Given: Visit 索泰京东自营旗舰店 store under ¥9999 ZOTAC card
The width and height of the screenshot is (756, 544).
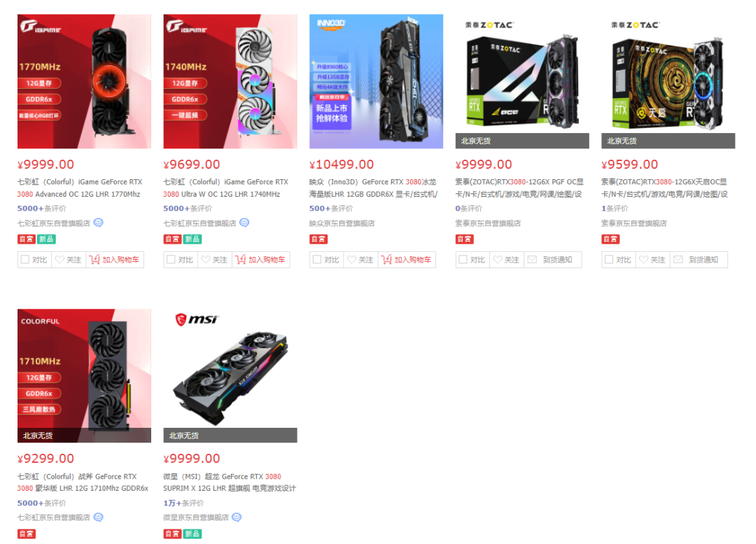Looking at the screenshot, I should [488, 223].
